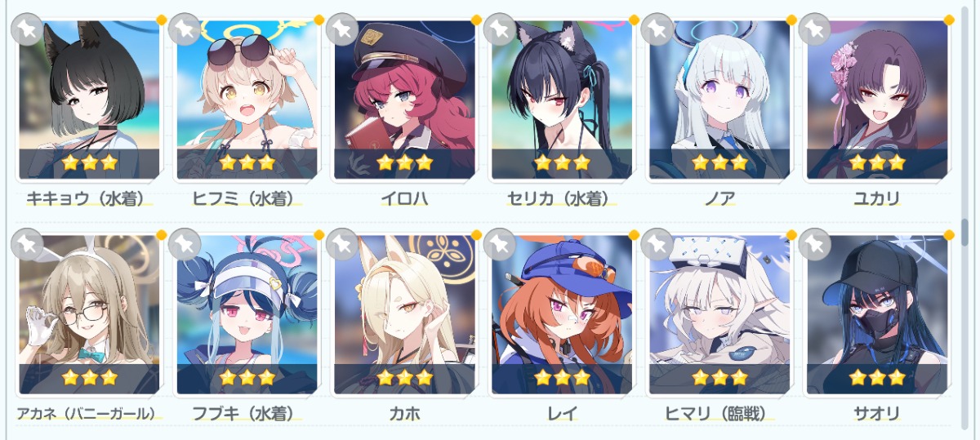The image size is (980, 440).
Task: Toggle the pin icon on イロハ card
Action: [342, 29]
